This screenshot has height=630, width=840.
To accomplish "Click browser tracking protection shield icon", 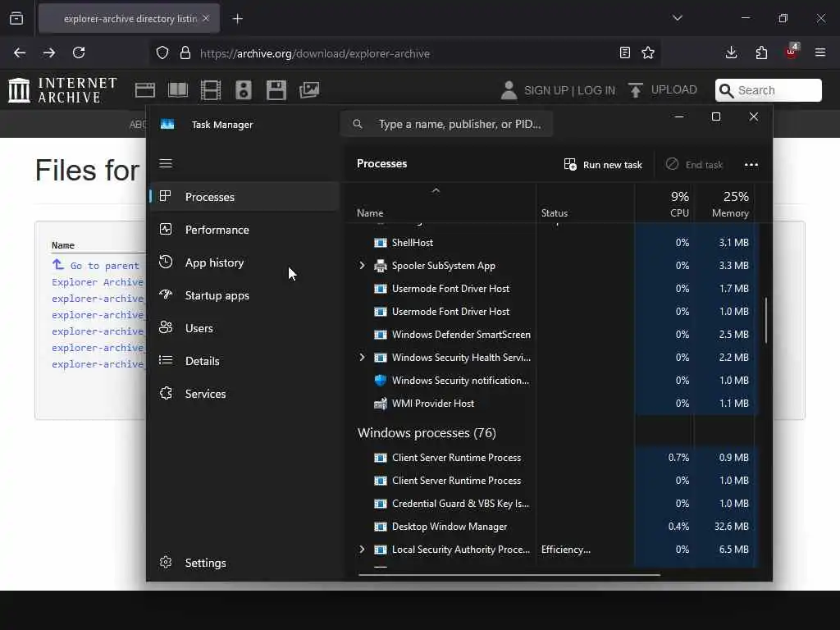I will [x=162, y=53].
